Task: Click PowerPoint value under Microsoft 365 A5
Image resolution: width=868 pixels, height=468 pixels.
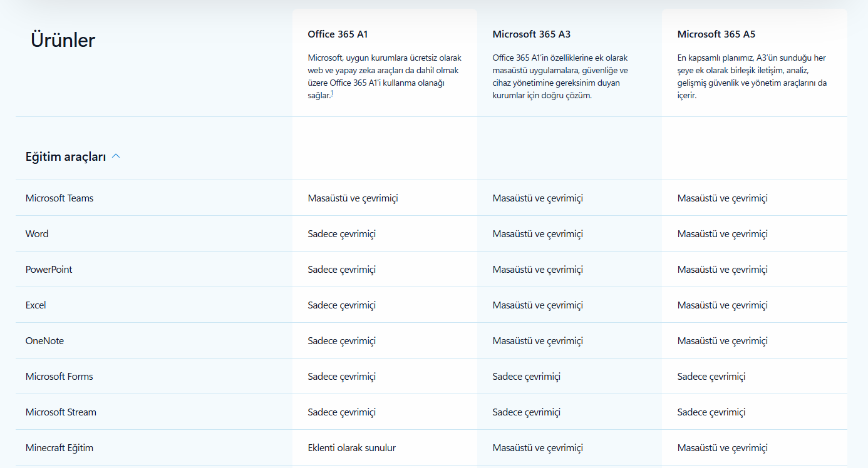Action: point(723,270)
